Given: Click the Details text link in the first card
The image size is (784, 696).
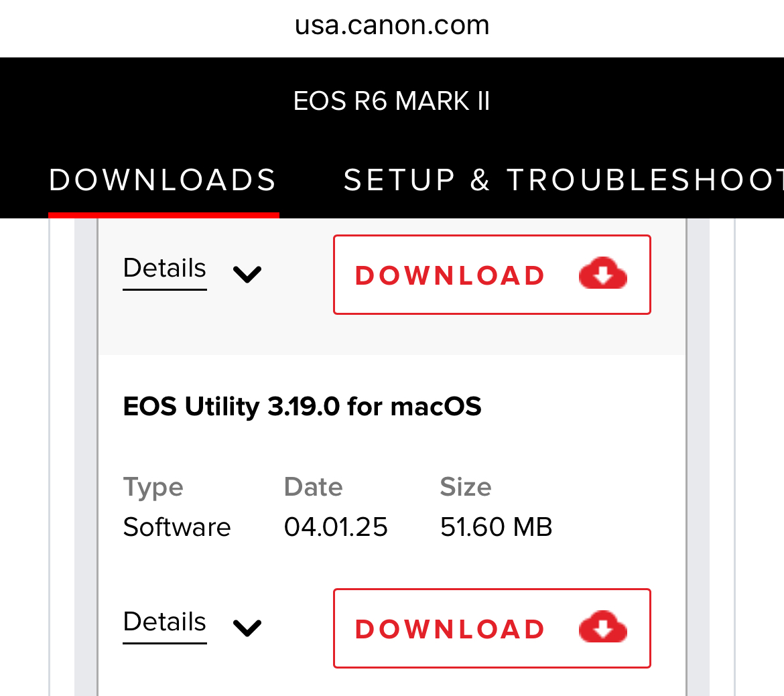Looking at the screenshot, I should [x=164, y=268].
